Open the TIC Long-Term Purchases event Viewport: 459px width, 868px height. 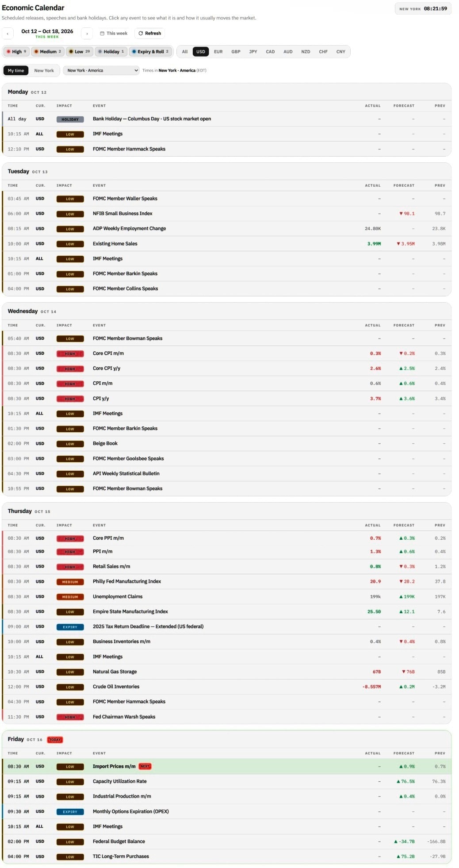(226, 857)
